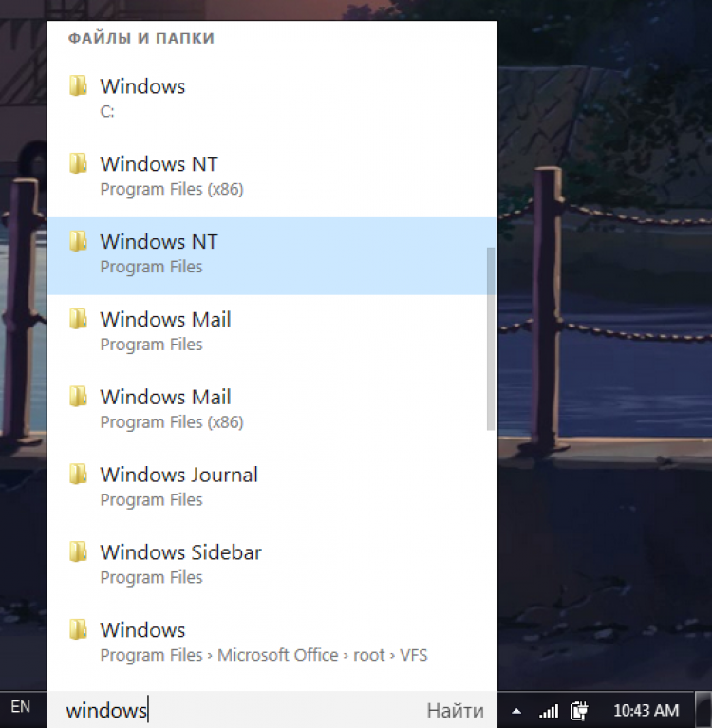Viewport: 712px width, 728px height.
Task: Click folder icon of highlighted Windows NT
Action: pos(78,241)
